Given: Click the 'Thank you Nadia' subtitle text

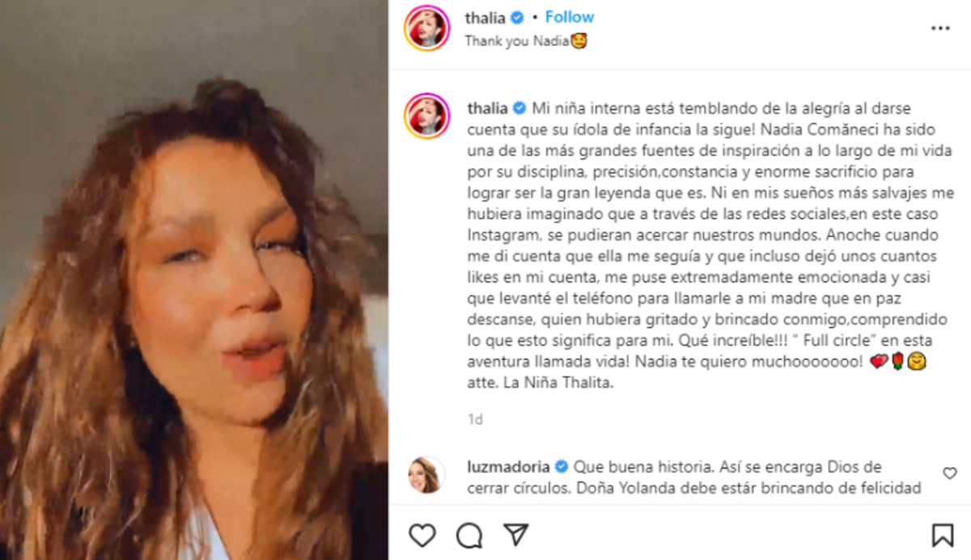Looking at the screenshot, I should tap(526, 40).
